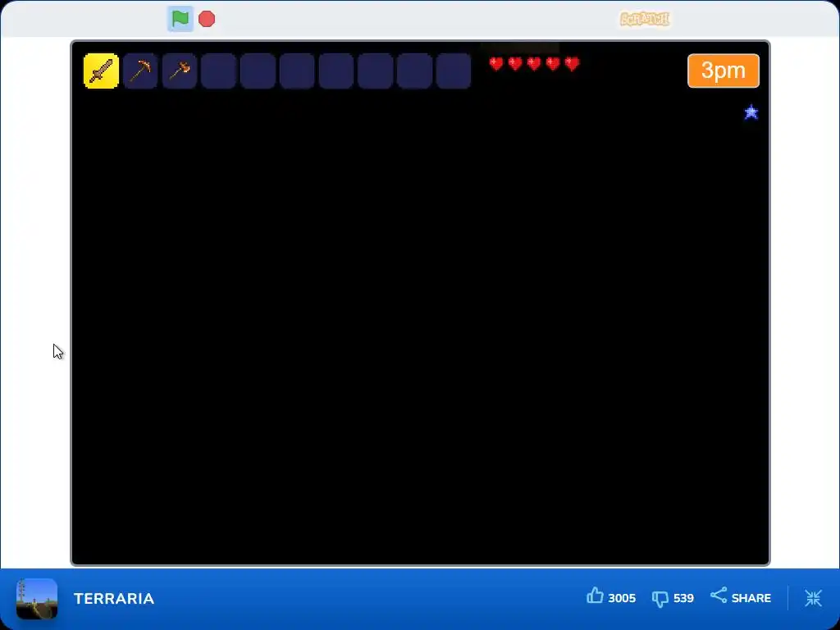Select the last empty hotbar slot

click(453, 71)
